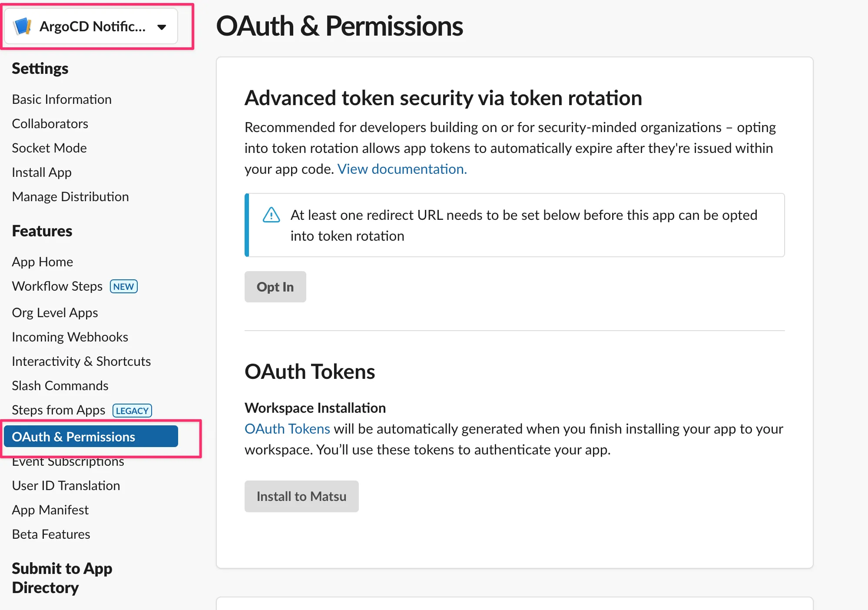Open Basic Information settings page

[62, 99]
